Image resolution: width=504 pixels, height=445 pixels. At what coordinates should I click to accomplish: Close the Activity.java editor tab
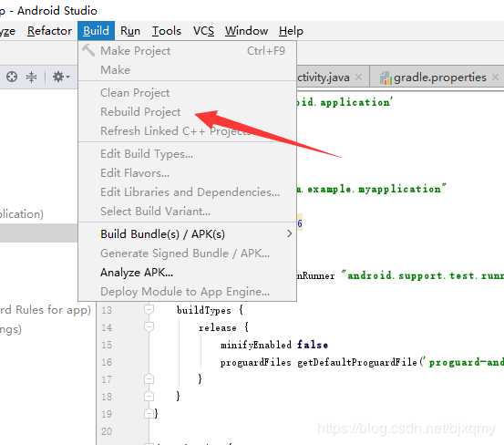tap(359, 78)
